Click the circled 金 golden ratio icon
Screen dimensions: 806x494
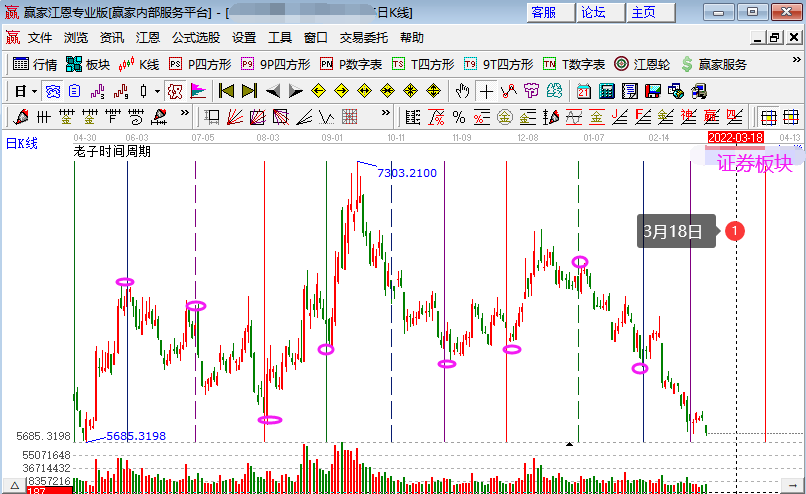505,117
